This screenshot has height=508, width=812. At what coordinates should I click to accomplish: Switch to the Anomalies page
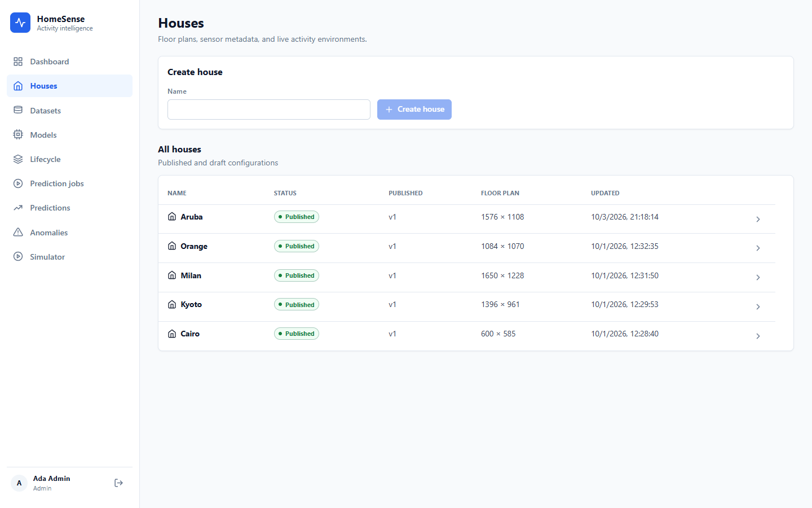[x=69, y=232]
